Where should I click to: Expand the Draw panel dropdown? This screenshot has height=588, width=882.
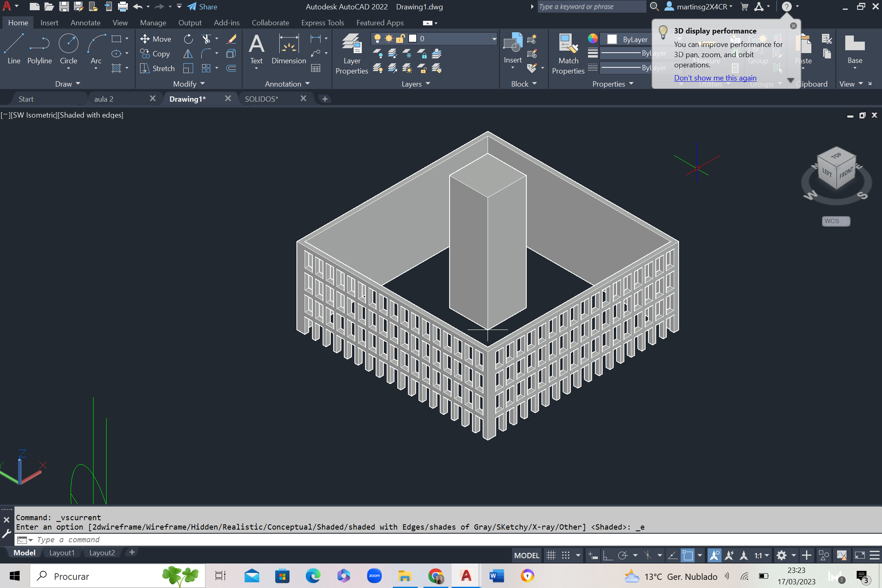68,84
